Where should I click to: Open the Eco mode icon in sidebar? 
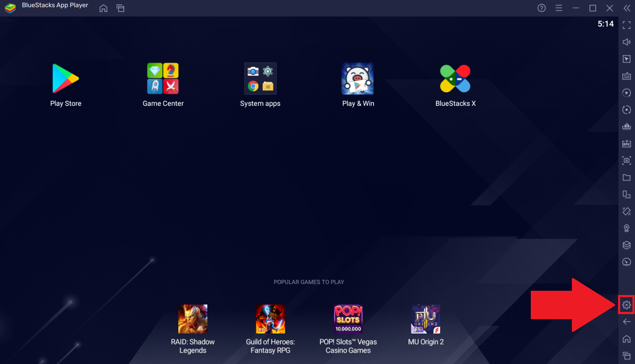627,127
